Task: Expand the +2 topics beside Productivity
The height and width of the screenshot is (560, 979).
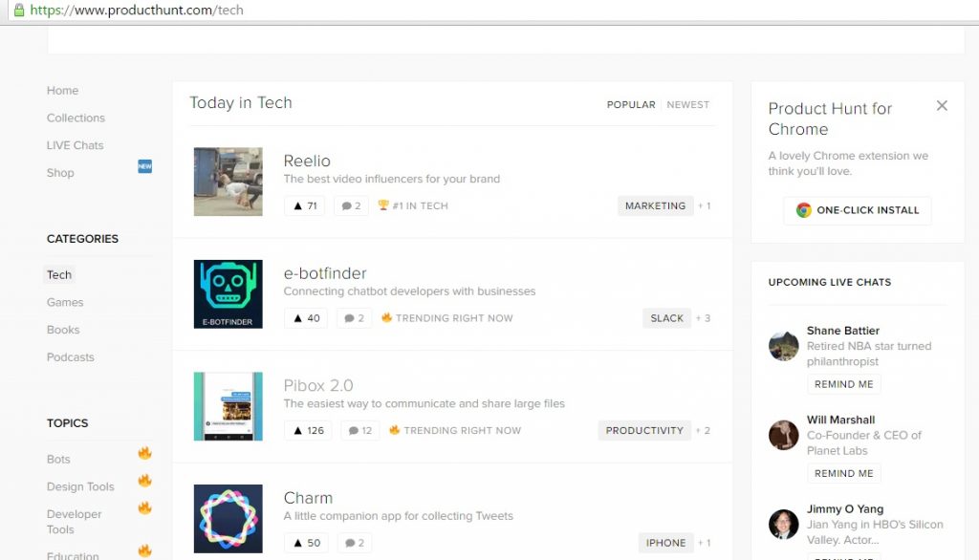Action: pyautogui.click(x=703, y=430)
